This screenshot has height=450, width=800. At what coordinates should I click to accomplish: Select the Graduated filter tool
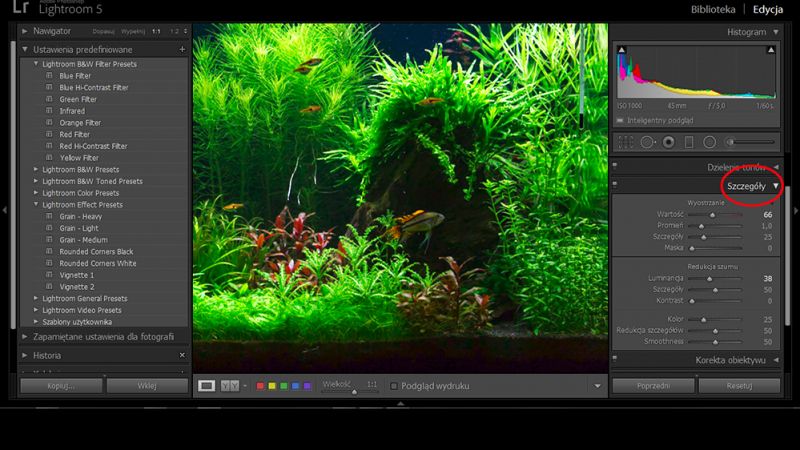pyautogui.click(x=689, y=142)
